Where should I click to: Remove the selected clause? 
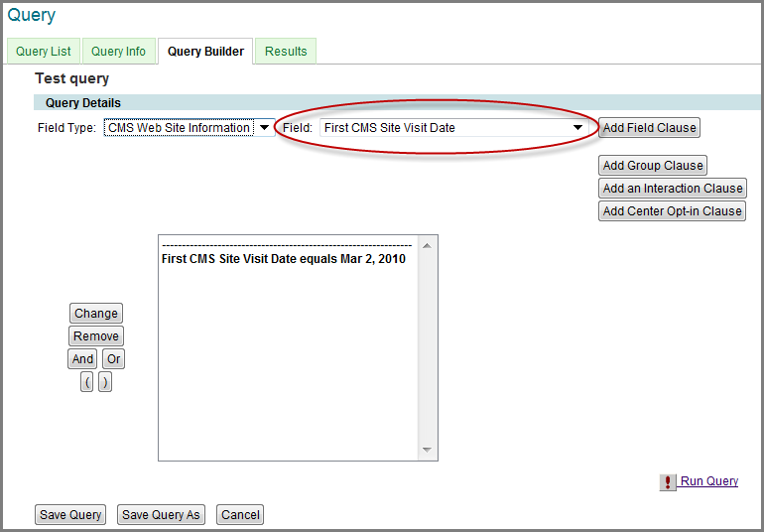pos(96,336)
